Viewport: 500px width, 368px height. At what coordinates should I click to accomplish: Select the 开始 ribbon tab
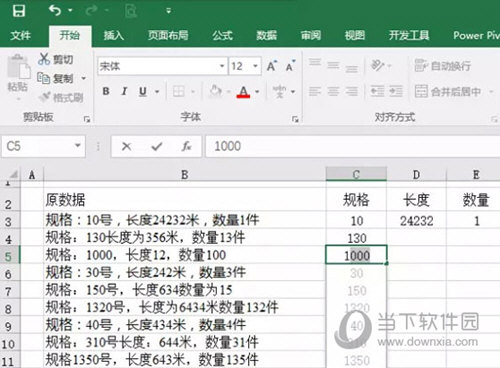tap(70, 35)
